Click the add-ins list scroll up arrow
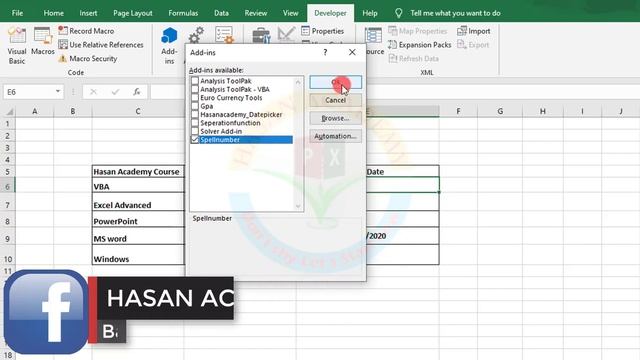The image size is (640, 360). [298, 82]
